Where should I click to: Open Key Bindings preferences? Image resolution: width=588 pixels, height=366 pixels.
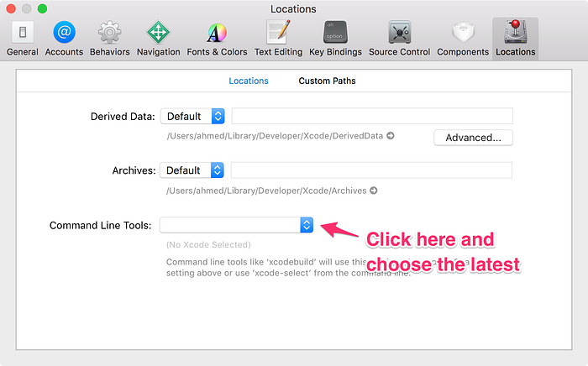point(335,39)
